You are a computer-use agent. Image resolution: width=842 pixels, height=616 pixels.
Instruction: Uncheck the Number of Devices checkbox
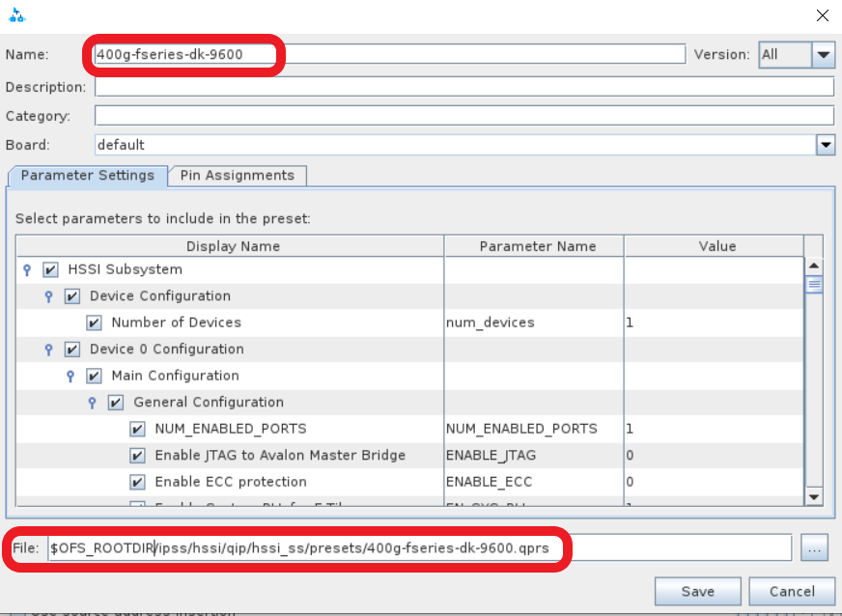(x=95, y=323)
